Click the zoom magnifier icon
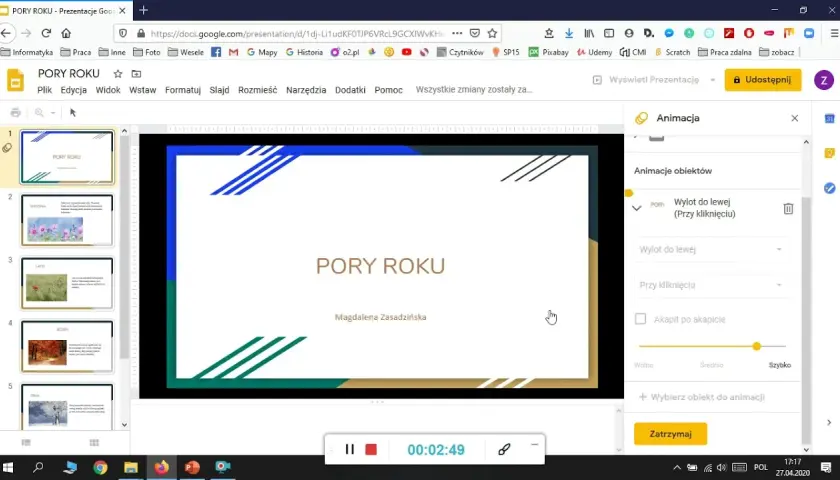The height and width of the screenshot is (480, 840). 39,112
